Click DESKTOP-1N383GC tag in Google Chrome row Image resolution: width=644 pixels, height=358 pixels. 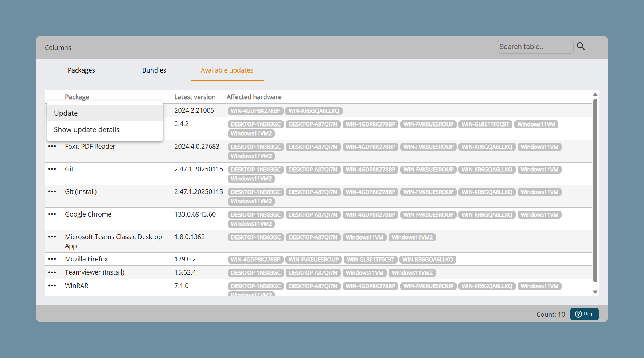256,215
